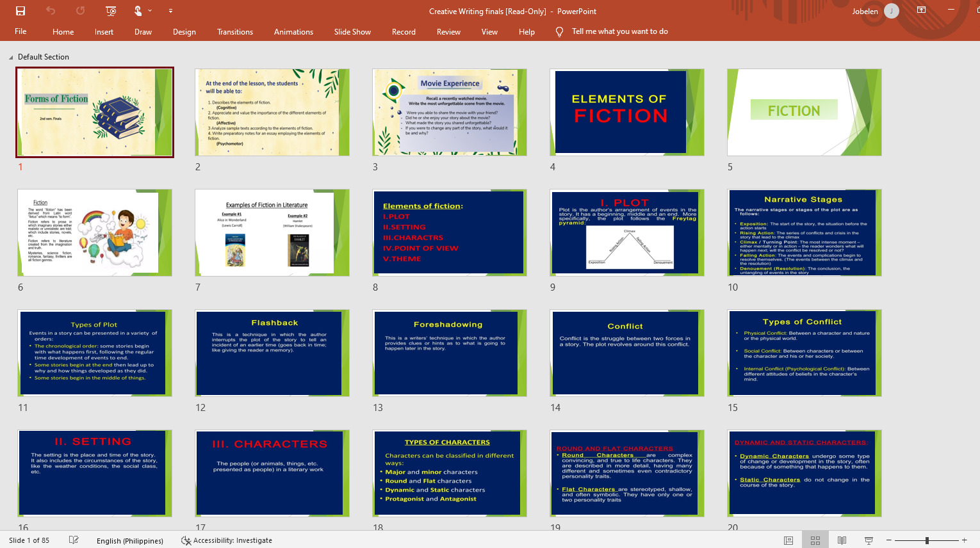Click the Undo arrow in the title bar
Viewport: 980px width, 548px height.
tap(51, 11)
